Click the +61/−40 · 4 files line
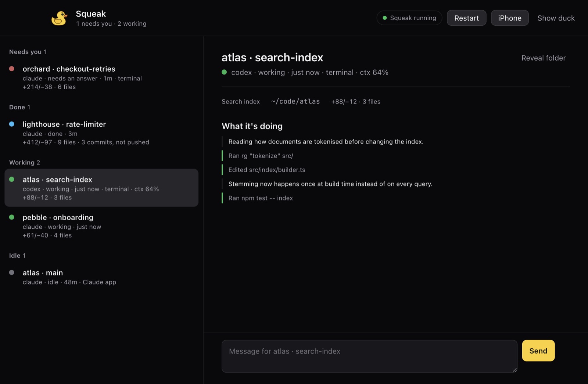The image size is (588, 384). [x=47, y=235]
